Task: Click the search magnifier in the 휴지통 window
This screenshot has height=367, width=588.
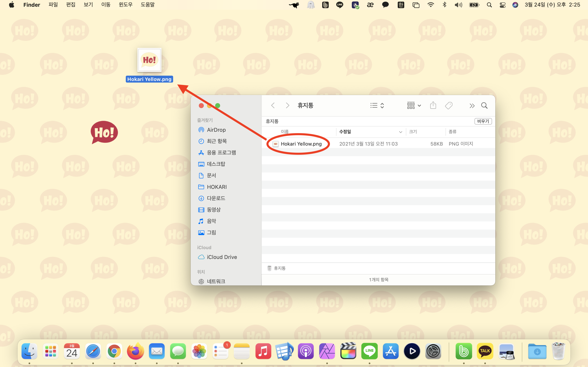Action: [484, 106]
